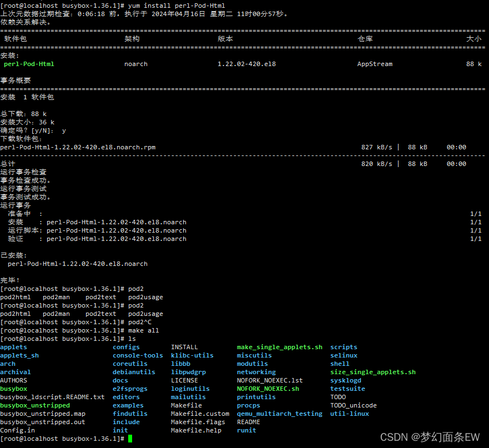Select the shell directory in the listing
The height and width of the screenshot is (448, 489).
(x=340, y=363)
